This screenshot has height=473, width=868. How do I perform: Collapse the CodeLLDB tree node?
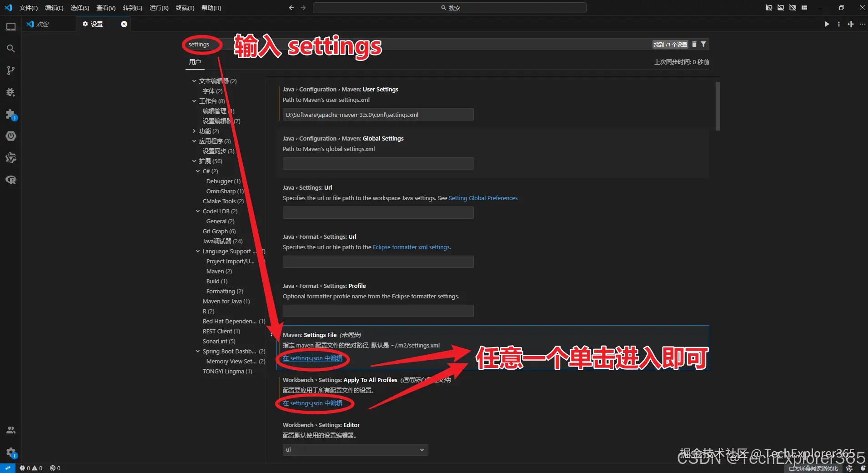pyautogui.click(x=198, y=211)
